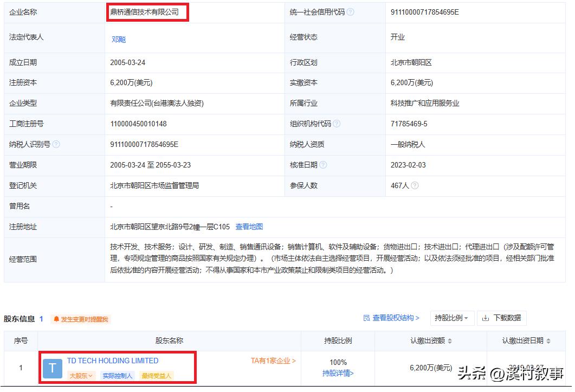This screenshot has height=392, width=575.
Task: Click the help icon beside 核准日期
Action: pos(322,165)
